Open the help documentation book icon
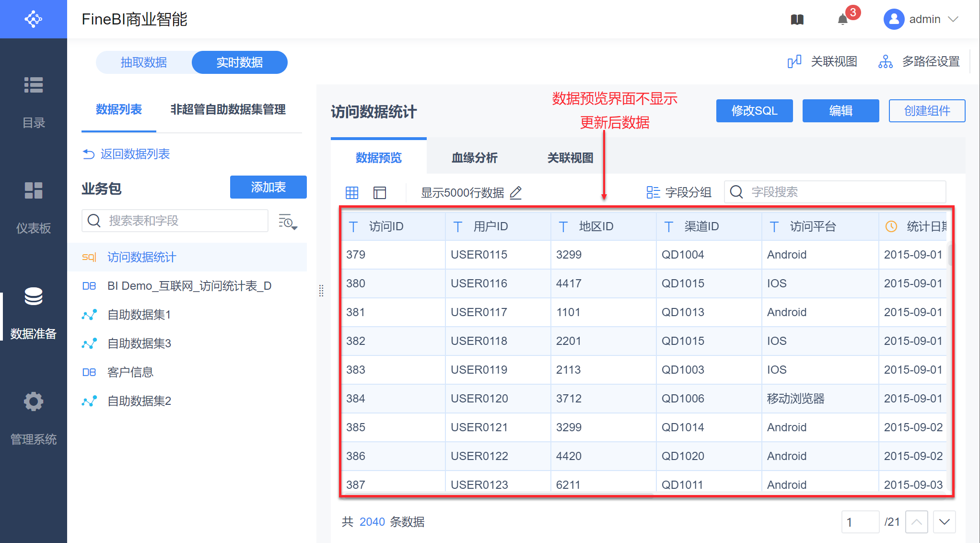This screenshot has height=543, width=980. click(797, 20)
